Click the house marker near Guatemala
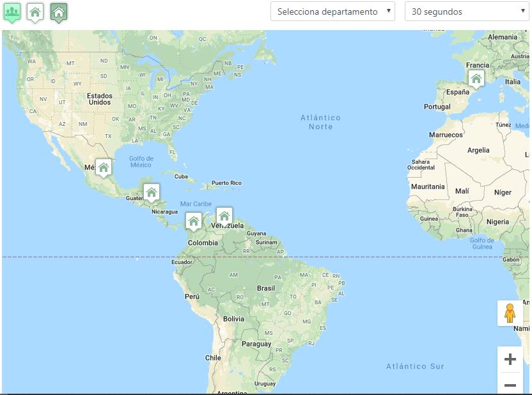The height and width of the screenshot is (395, 532). pos(152,192)
